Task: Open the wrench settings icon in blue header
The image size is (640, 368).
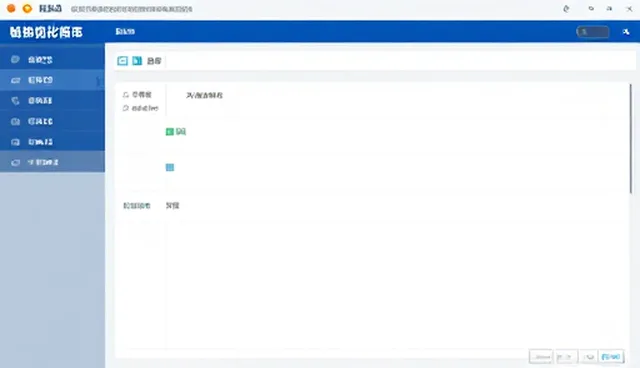Action: coord(626,32)
